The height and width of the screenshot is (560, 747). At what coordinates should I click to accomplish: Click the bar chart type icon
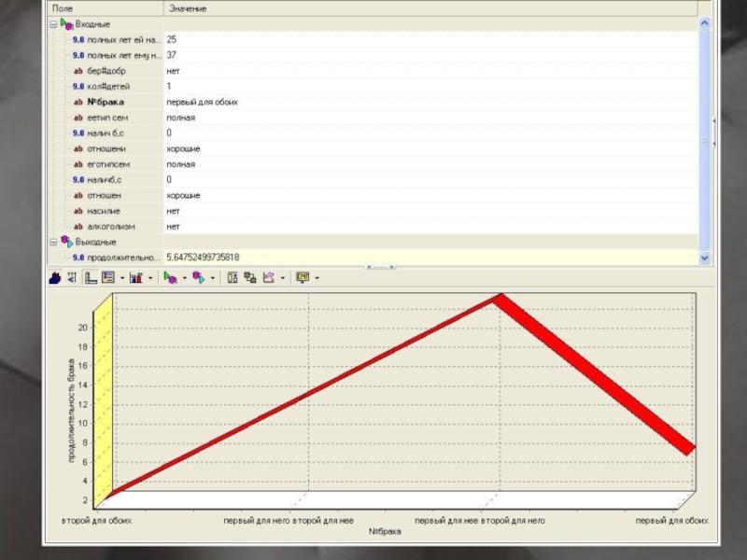tap(135, 277)
